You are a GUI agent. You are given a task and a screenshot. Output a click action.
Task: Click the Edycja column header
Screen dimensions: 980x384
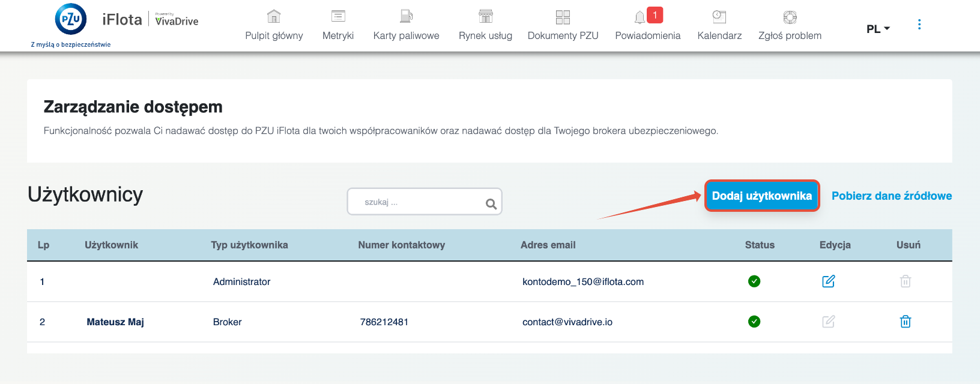(835, 245)
